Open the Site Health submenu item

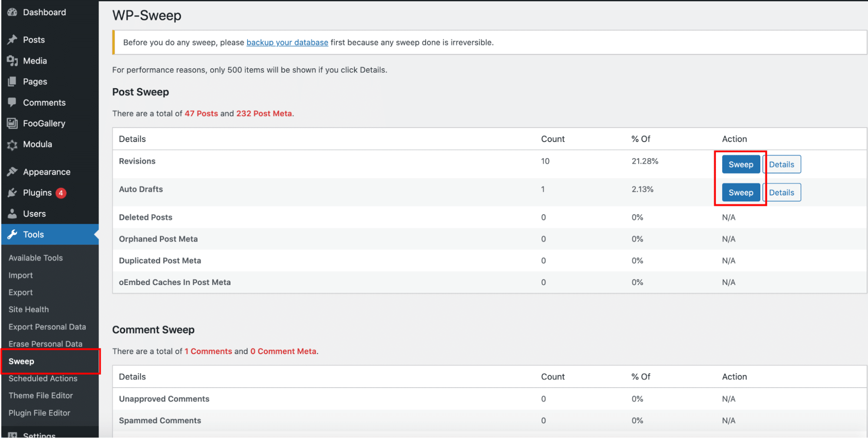point(29,309)
